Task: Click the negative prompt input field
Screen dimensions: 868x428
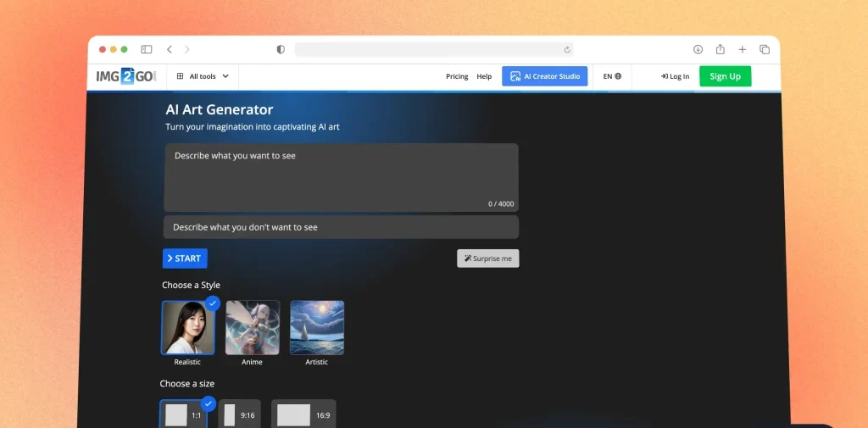Action: coord(340,227)
